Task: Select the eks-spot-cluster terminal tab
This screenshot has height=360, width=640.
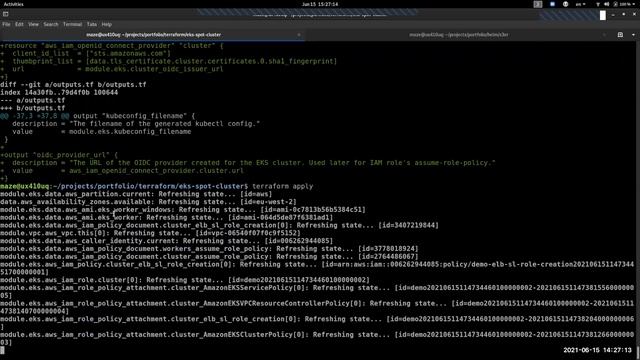Action: pos(153,35)
